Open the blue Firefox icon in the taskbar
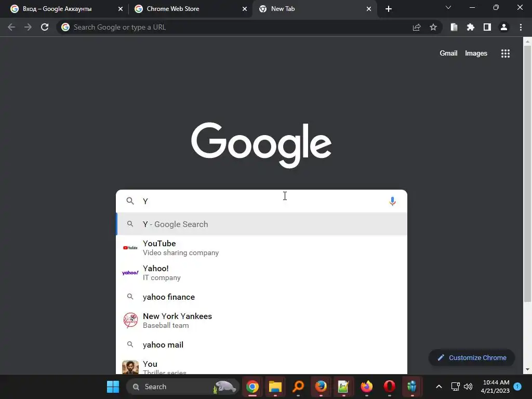Viewport: 532px width, 399px height. tap(321, 387)
